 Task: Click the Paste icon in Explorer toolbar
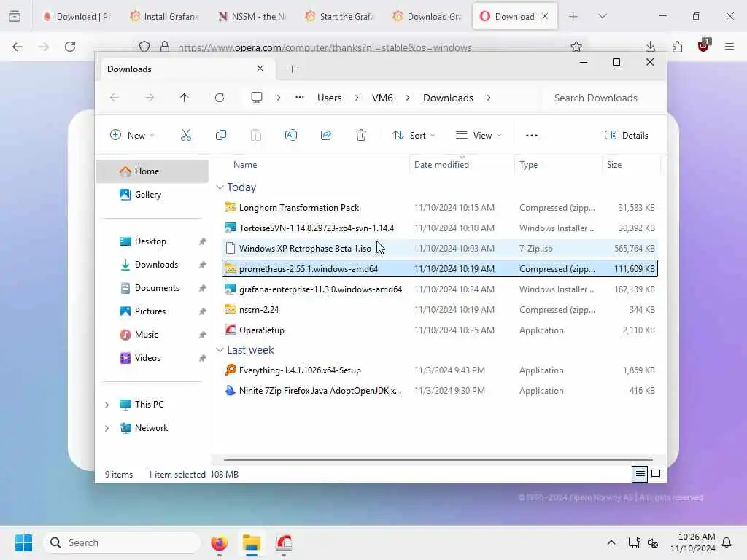(x=256, y=135)
